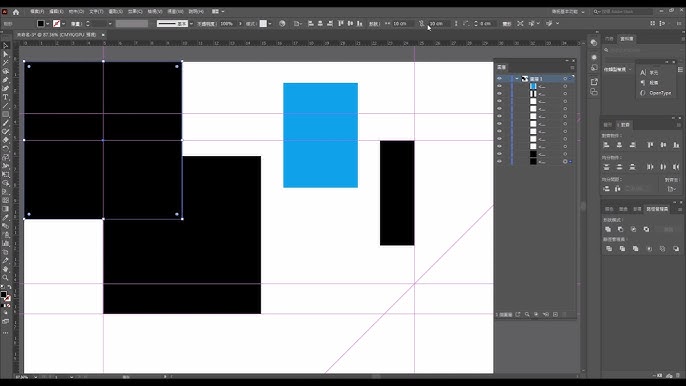Click the fill color swatch in control bar
Image resolution: width=686 pixels, height=386 pixels.
[x=41, y=24]
